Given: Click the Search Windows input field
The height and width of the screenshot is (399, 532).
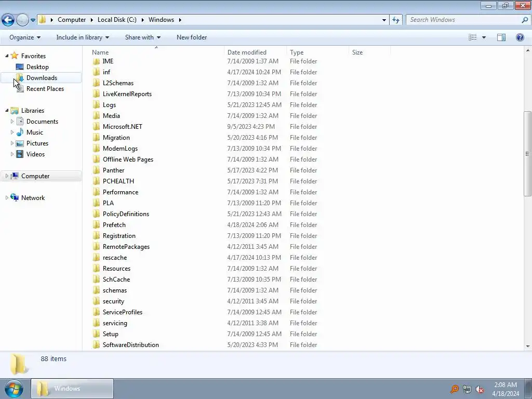Looking at the screenshot, I should point(464,20).
